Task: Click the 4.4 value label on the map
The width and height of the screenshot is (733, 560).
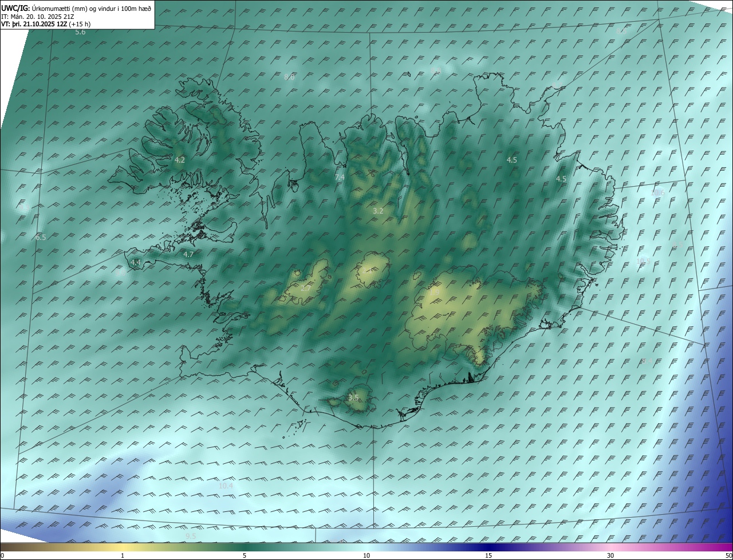Action: tap(135, 262)
